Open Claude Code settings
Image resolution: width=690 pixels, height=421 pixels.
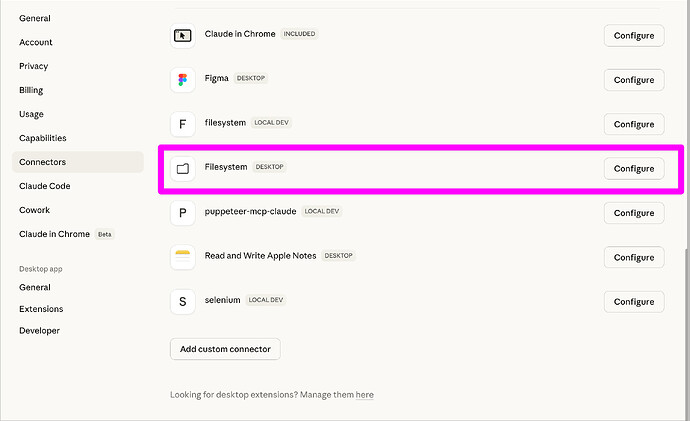(x=44, y=186)
